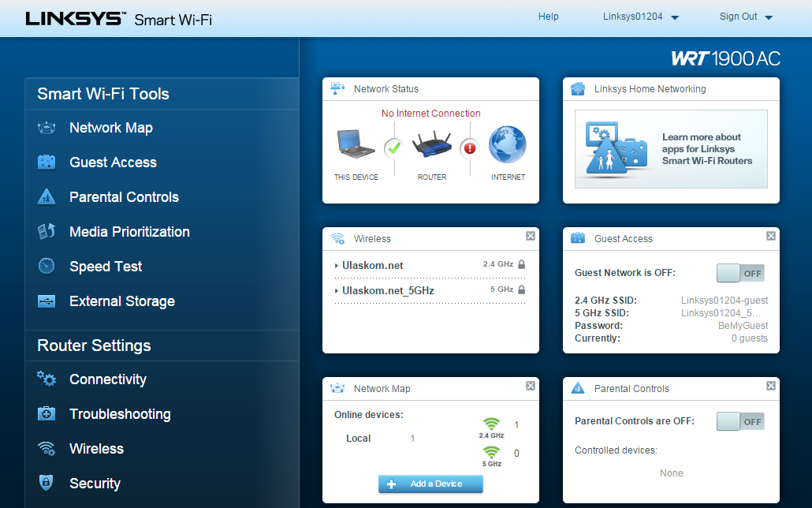Turn on the Guest Network toggle
The width and height of the screenshot is (812, 508).
tap(740, 273)
